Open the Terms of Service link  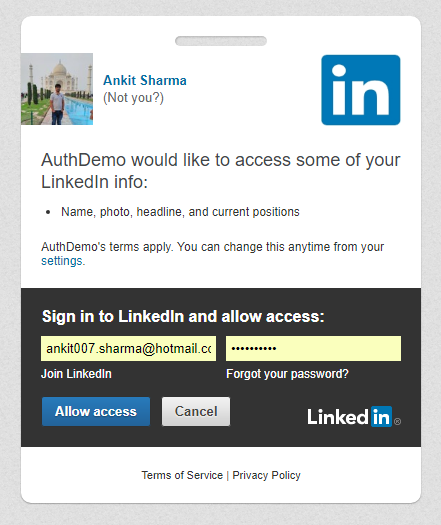point(182,475)
